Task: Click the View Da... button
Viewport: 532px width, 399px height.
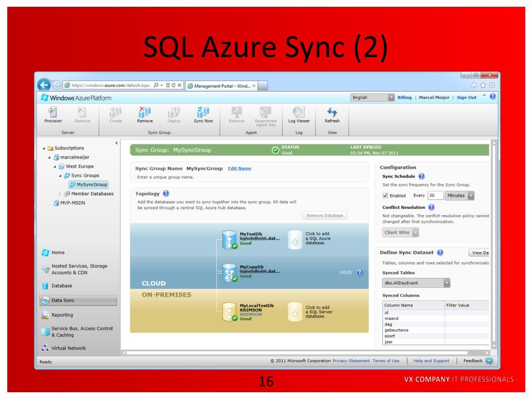Action: pos(479,252)
